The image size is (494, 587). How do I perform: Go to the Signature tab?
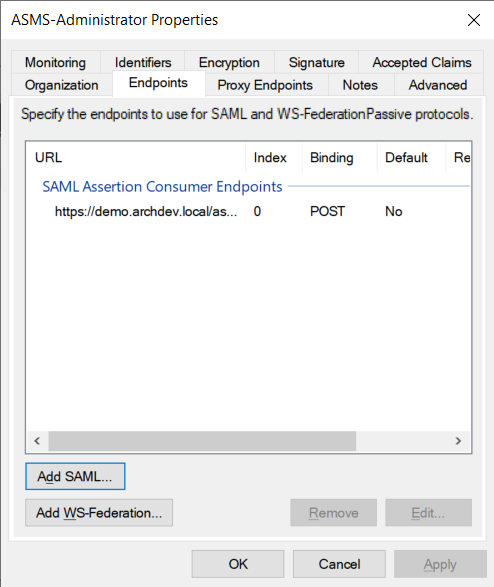click(x=317, y=62)
